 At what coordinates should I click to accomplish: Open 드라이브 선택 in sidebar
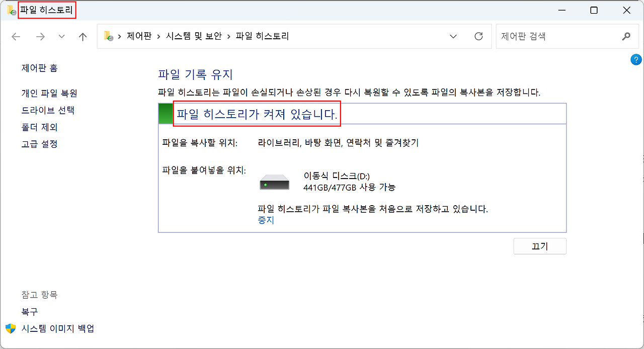point(48,110)
